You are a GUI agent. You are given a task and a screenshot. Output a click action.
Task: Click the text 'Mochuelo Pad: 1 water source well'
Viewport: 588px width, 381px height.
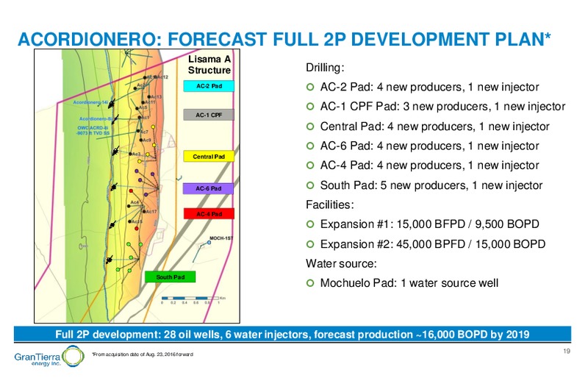click(409, 283)
